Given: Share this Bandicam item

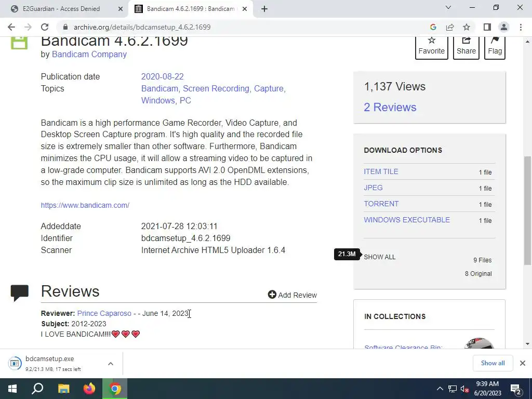Looking at the screenshot, I should 466,47.
